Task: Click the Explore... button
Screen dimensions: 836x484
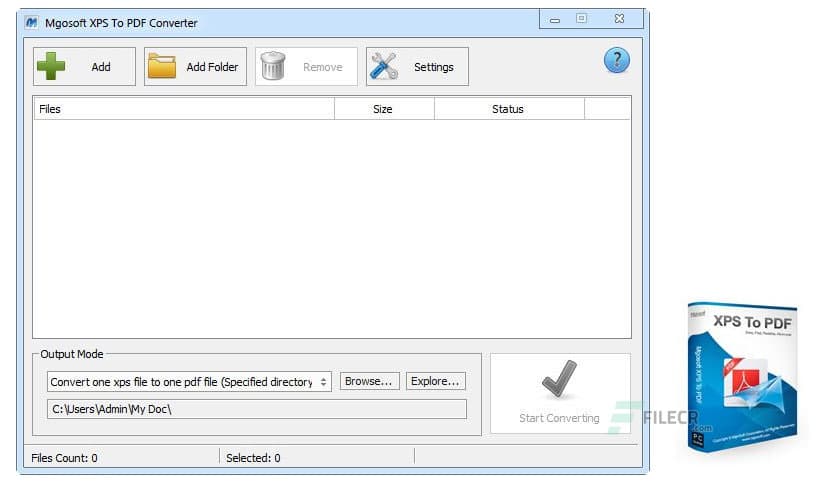Action: point(435,381)
